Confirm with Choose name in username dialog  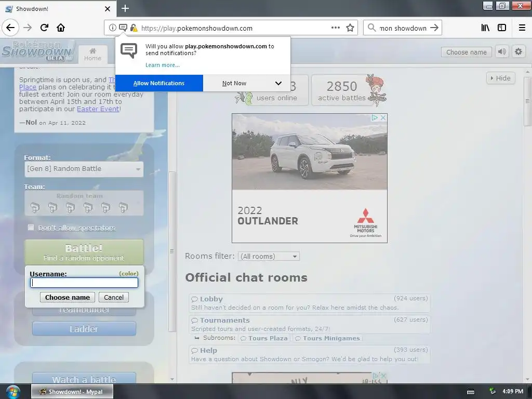pos(68,297)
